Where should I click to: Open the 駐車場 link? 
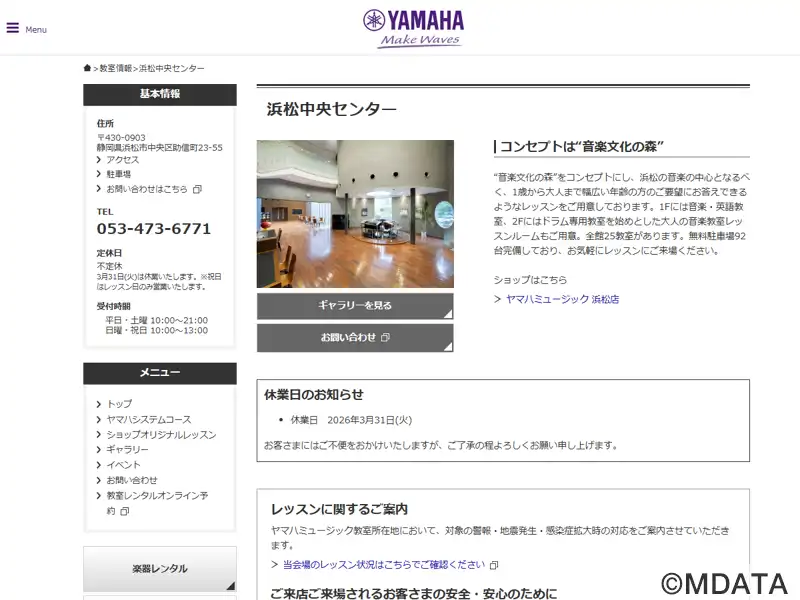point(118,174)
